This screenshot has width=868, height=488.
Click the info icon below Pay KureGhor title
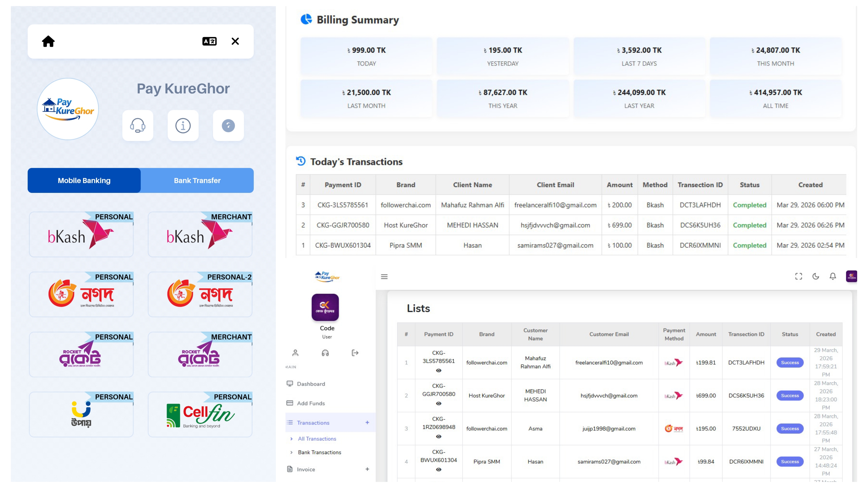(183, 126)
